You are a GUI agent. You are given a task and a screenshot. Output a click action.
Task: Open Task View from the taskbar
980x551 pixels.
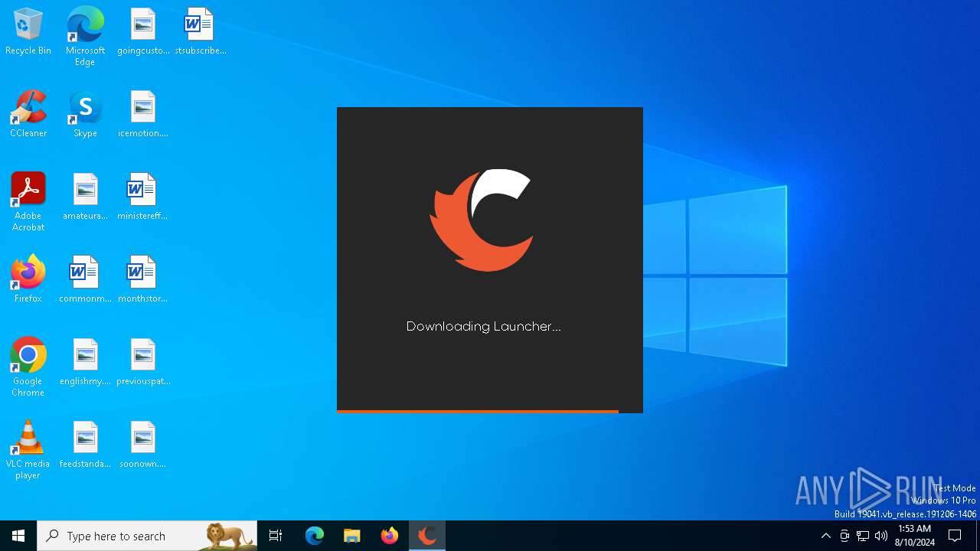point(276,536)
